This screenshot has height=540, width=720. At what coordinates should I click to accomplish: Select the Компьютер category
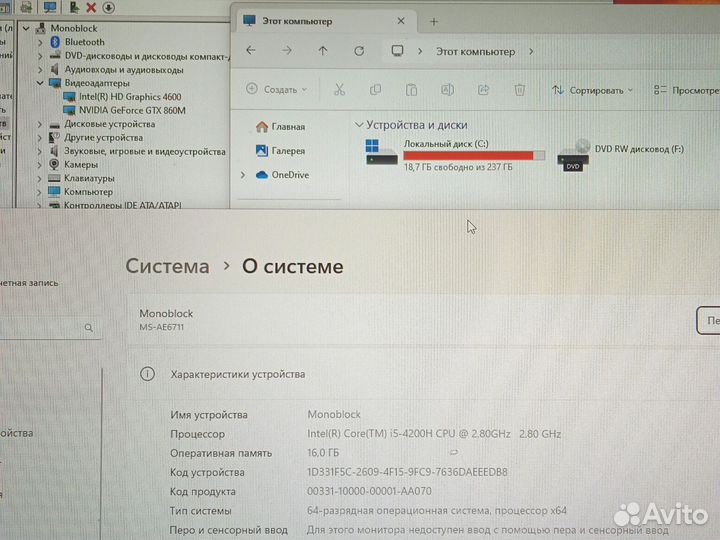88,192
